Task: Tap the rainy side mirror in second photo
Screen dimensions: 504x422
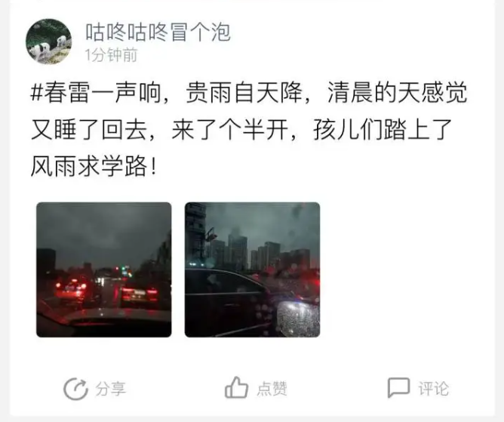Action: [298, 319]
